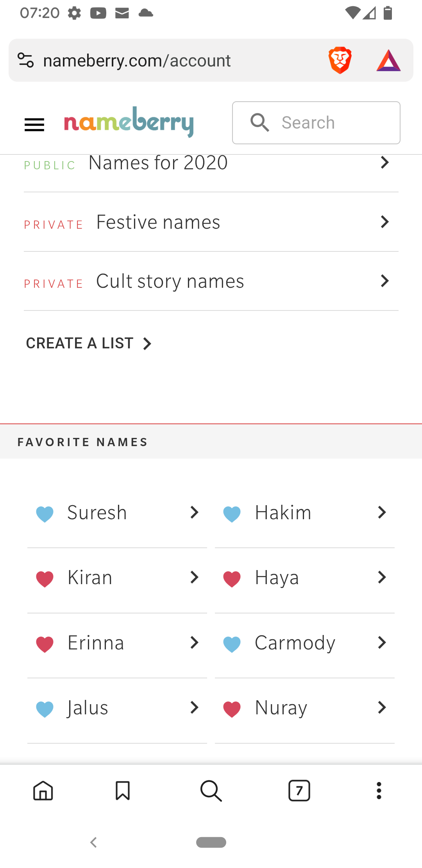Open the chevron next to Hakim

tap(382, 512)
